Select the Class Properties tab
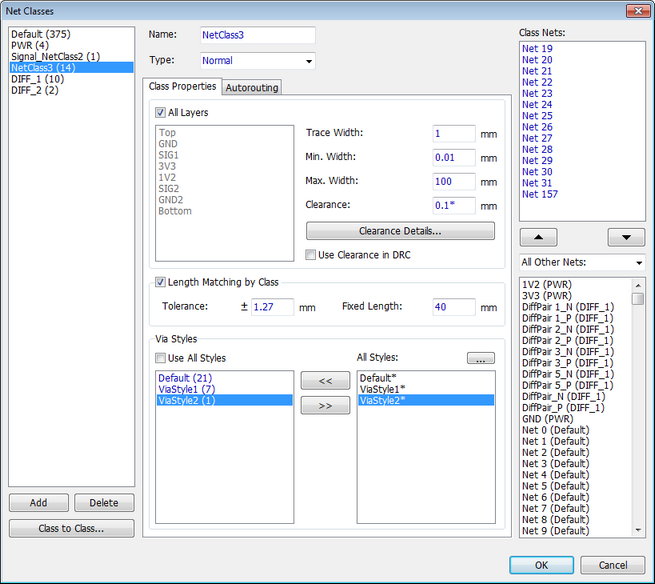Image resolution: width=655 pixels, height=584 pixels. pos(182,86)
